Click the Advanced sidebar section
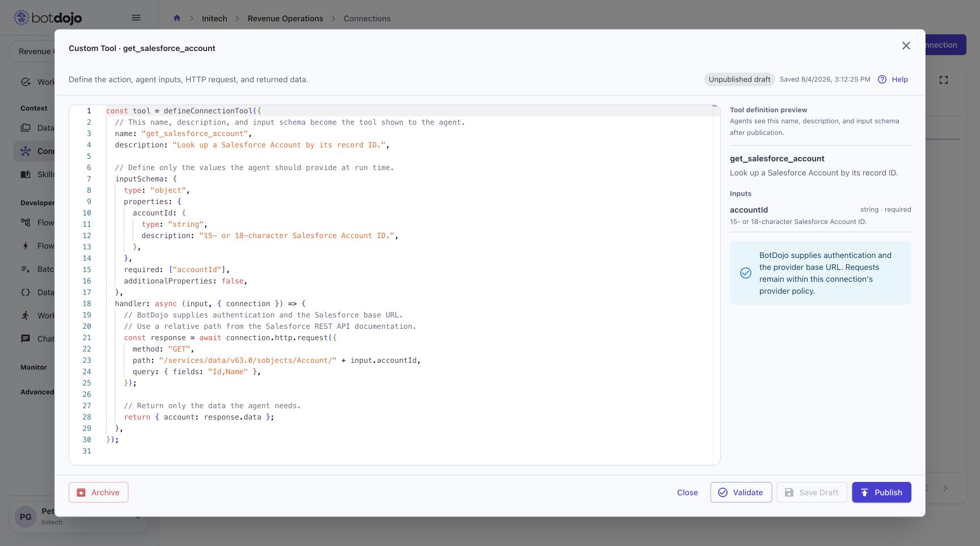The width and height of the screenshot is (980, 546). 37,392
